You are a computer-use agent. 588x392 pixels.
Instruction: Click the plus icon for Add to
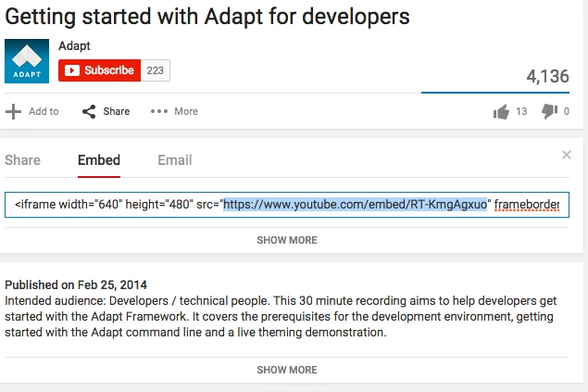click(x=13, y=111)
